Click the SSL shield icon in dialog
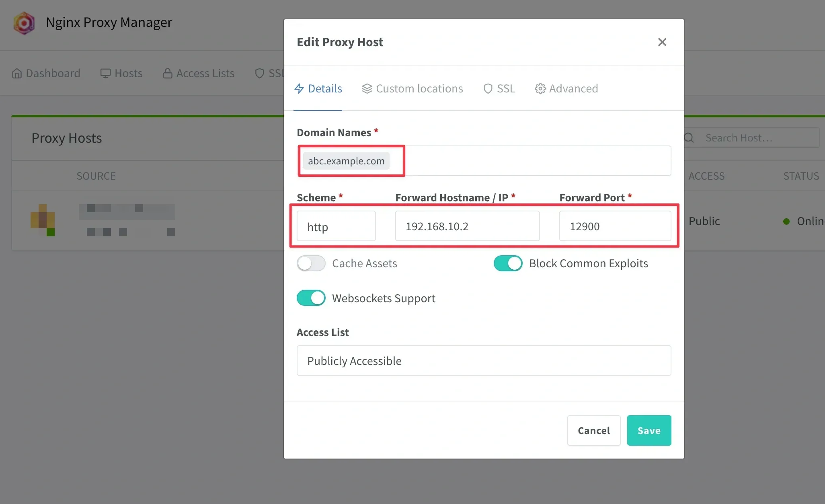The image size is (825, 504). pos(488,88)
